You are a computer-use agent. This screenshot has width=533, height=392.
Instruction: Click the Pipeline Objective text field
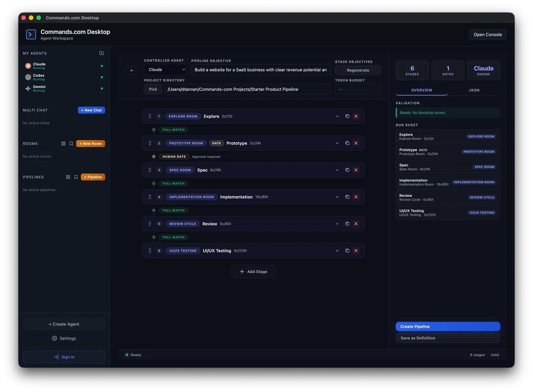[x=261, y=70]
